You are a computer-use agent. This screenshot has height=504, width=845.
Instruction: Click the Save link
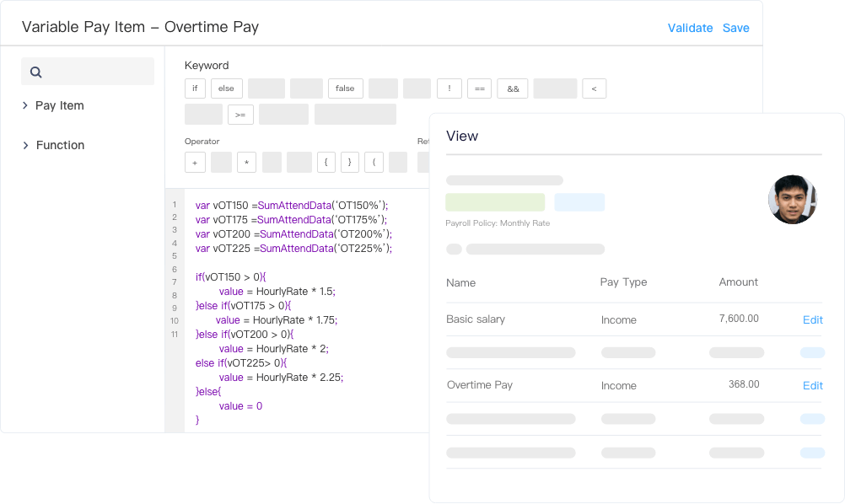coord(735,28)
